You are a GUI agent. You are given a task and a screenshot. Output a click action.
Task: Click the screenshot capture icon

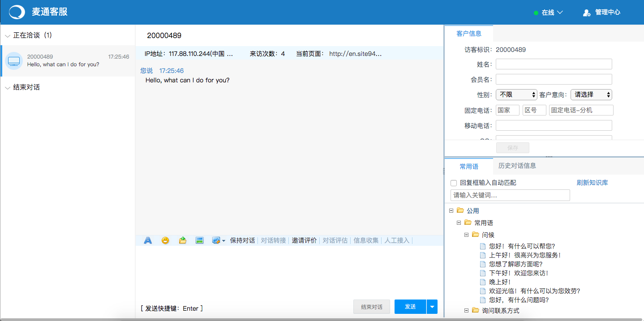point(216,240)
